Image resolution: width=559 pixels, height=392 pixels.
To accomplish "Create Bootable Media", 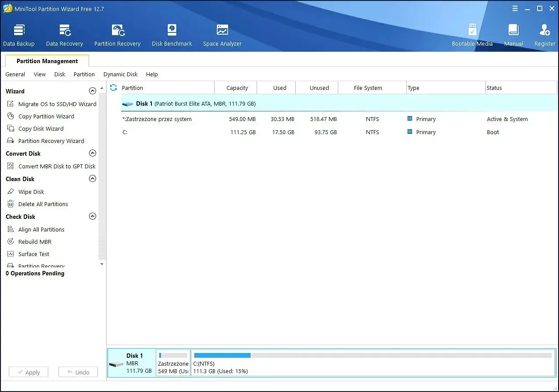I will pyautogui.click(x=472, y=35).
